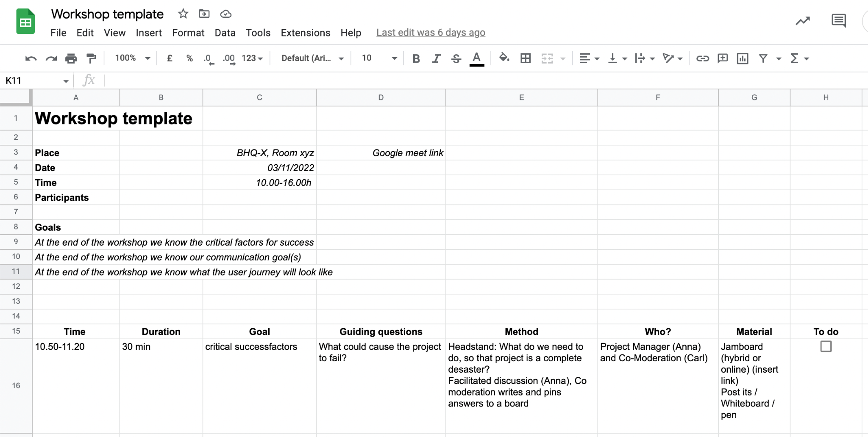Viewport: 868px width, 437px height.
Task: Expand filter views dropdown arrow
Action: (779, 58)
